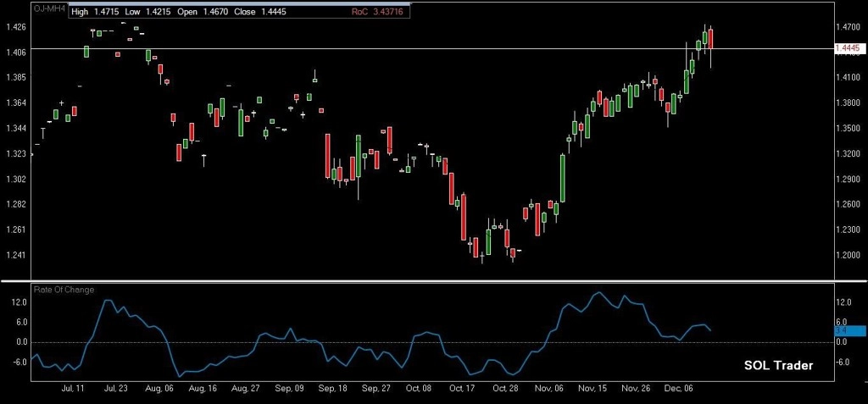Image resolution: width=868 pixels, height=404 pixels.
Task: Click the blue Rate of Change value tag
Action: tap(849, 332)
